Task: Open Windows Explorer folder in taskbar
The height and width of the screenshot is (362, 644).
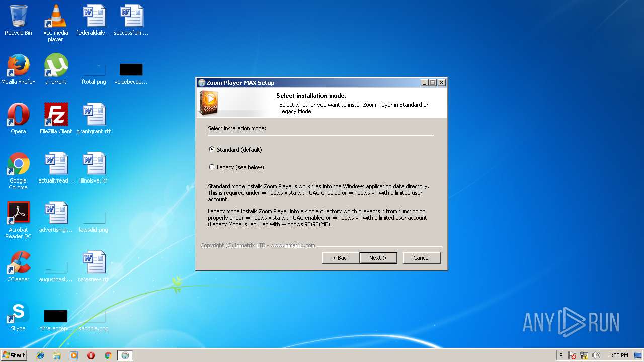Action: tap(57, 355)
